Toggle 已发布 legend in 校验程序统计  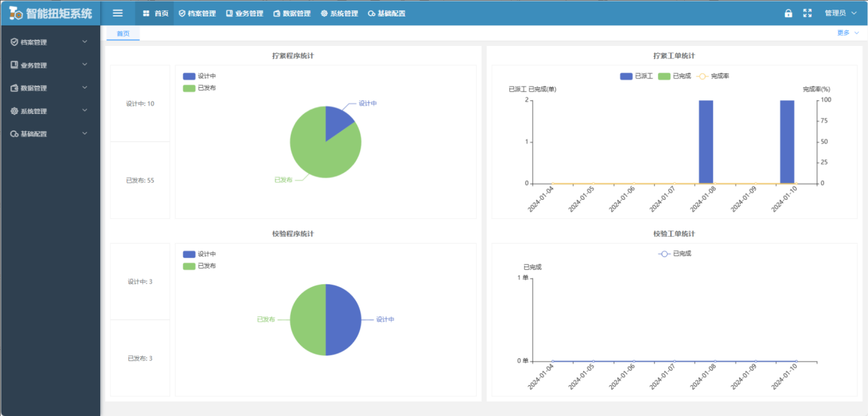pyautogui.click(x=200, y=266)
